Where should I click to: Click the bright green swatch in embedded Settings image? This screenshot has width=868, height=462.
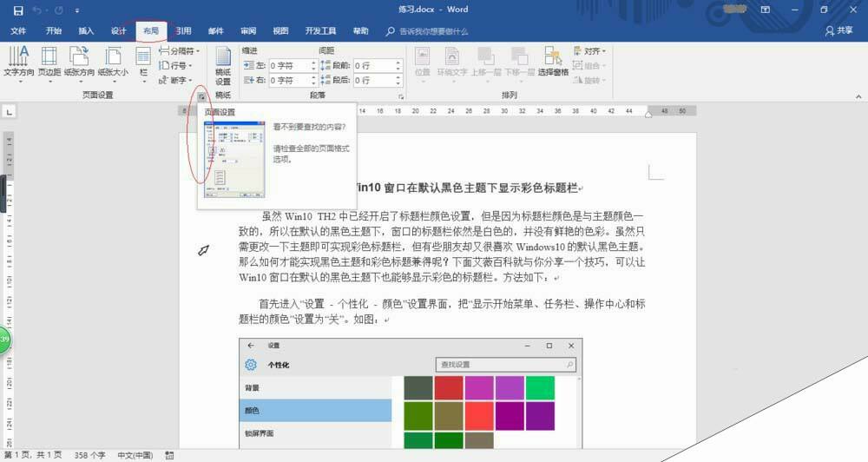540,388
